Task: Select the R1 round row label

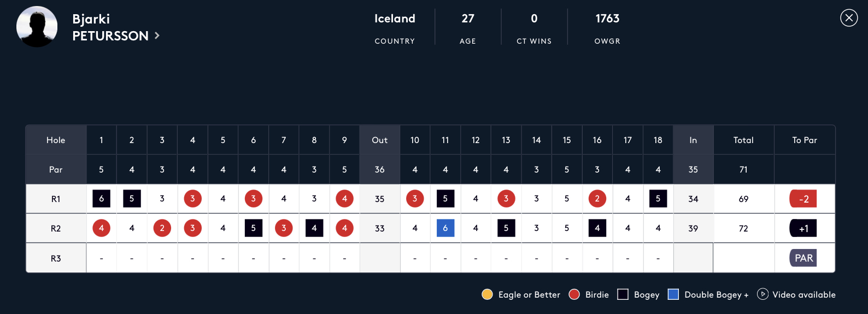Action: [56, 199]
